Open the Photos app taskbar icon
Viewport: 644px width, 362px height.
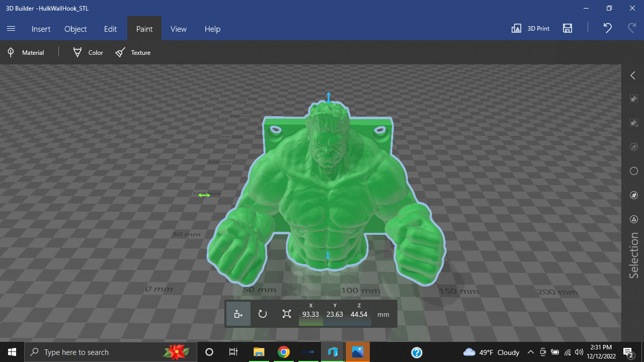coord(358,352)
